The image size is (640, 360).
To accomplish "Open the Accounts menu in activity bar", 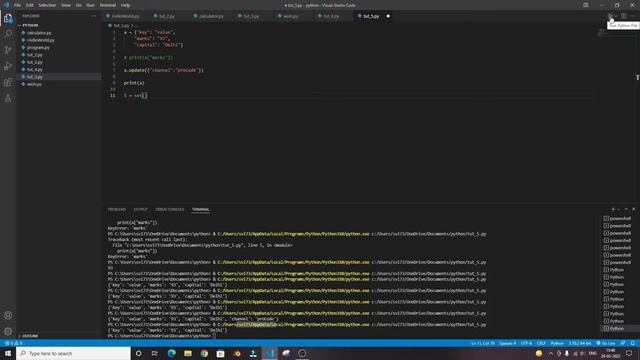I will click(8, 315).
